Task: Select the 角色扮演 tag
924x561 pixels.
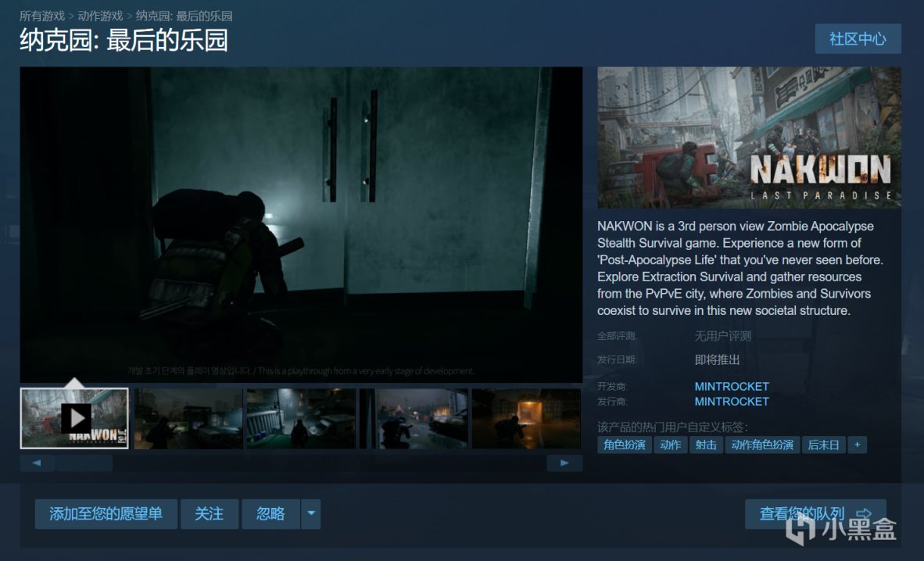Action: (x=625, y=445)
